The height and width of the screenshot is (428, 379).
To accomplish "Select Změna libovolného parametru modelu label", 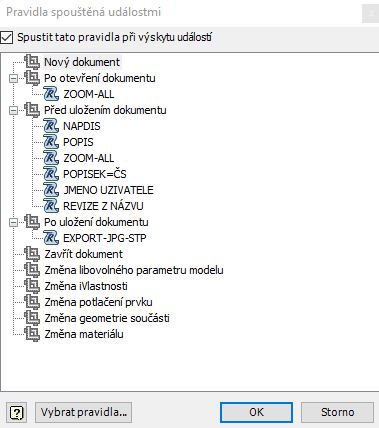I will 134,270.
